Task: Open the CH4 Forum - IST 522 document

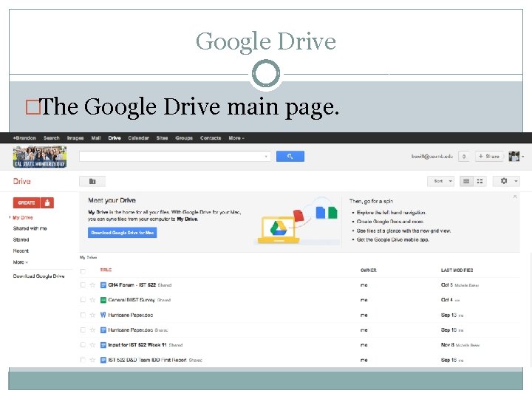Action: coord(132,285)
